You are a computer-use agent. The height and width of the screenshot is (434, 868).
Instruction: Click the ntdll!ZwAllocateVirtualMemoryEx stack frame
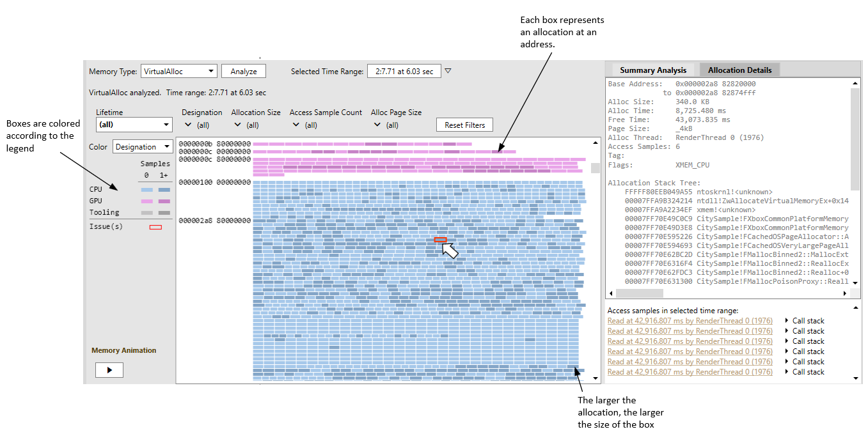point(737,201)
